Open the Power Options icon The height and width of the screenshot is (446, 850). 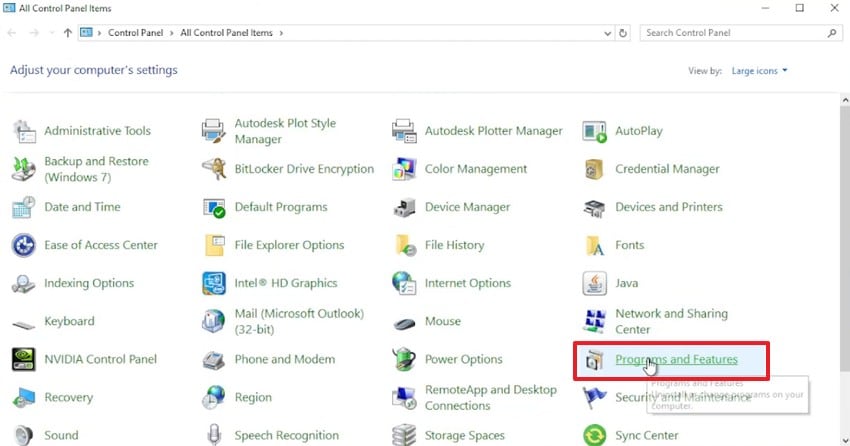(404, 359)
